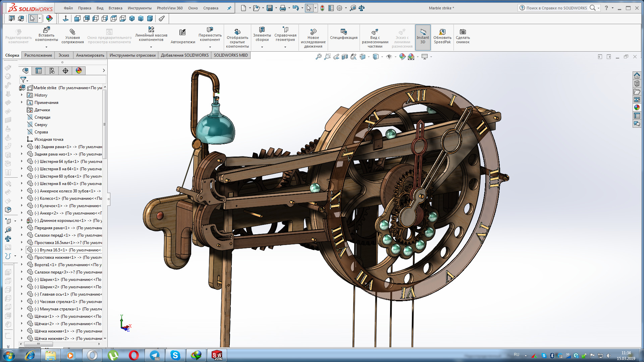The width and height of the screenshot is (644, 362).
Task: Open Appearances, Scenes and Decals pane
Action: 637,108
